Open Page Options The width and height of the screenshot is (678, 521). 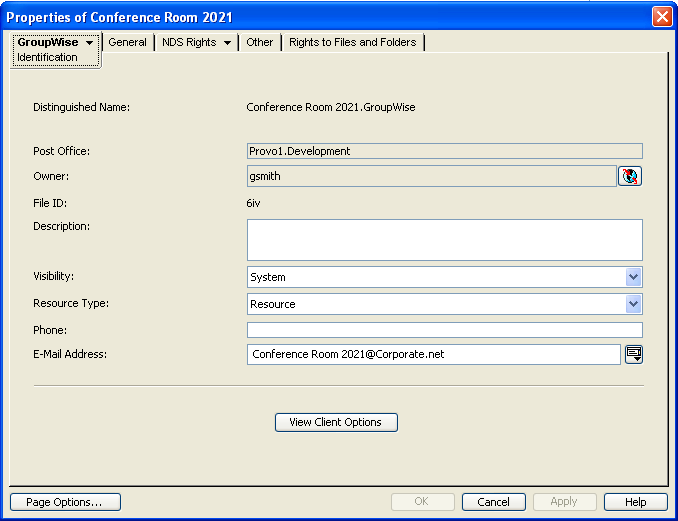point(65,502)
